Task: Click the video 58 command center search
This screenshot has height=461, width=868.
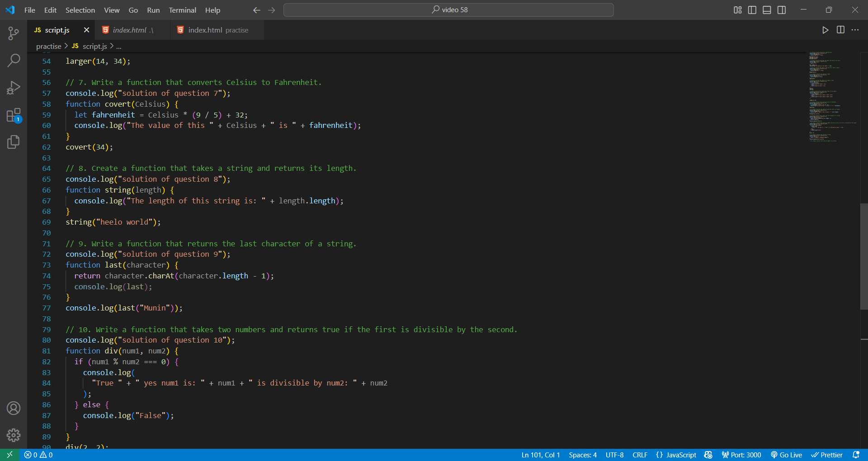Action: click(448, 10)
